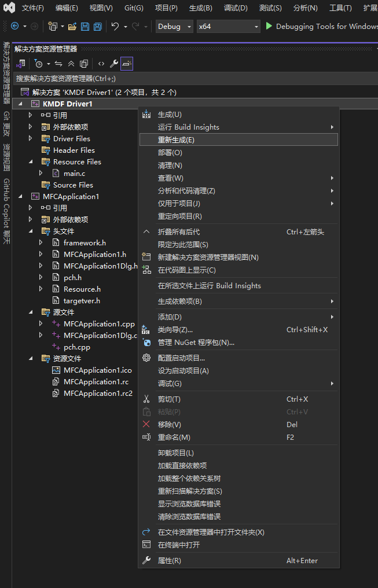Click the Rename icon in the context menu
Image resolution: width=378 pixels, height=588 pixels.
click(146, 438)
